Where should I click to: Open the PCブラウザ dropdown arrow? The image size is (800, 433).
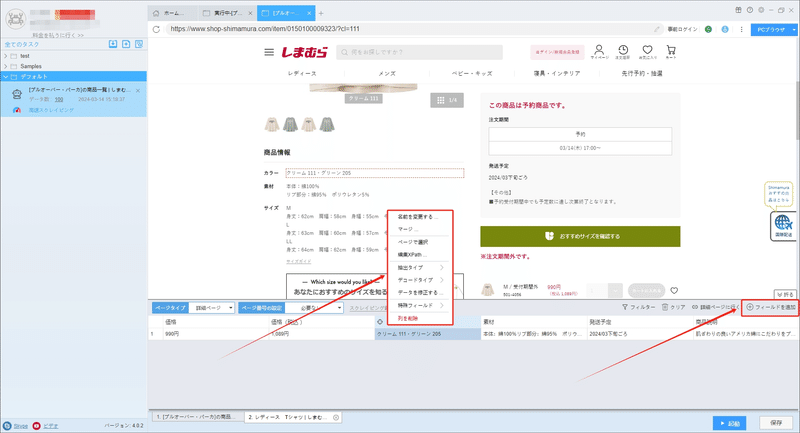tap(793, 30)
